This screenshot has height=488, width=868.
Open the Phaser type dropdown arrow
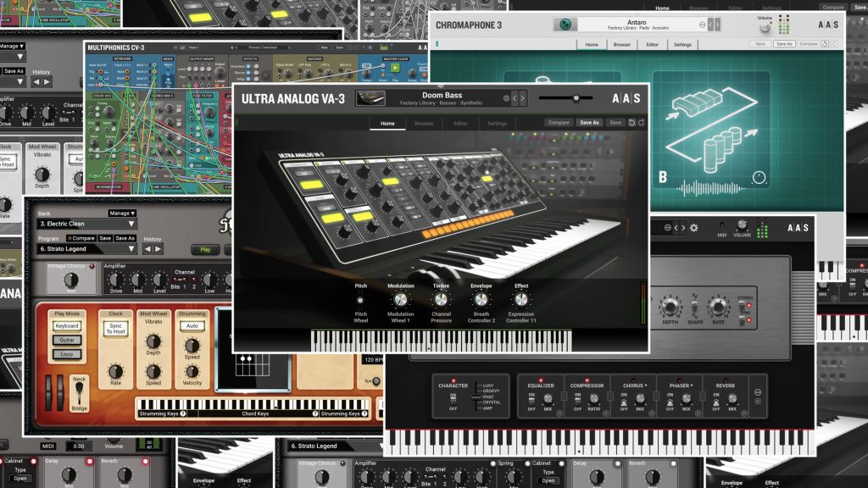[692, 385]
